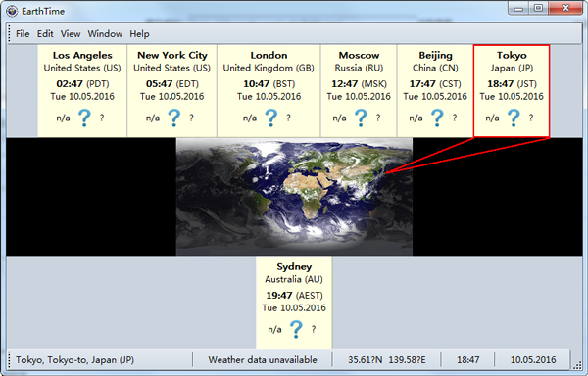Click the n/a temperature in Sydney card
This screenshot has height=376, width=588.
point(274,330)
